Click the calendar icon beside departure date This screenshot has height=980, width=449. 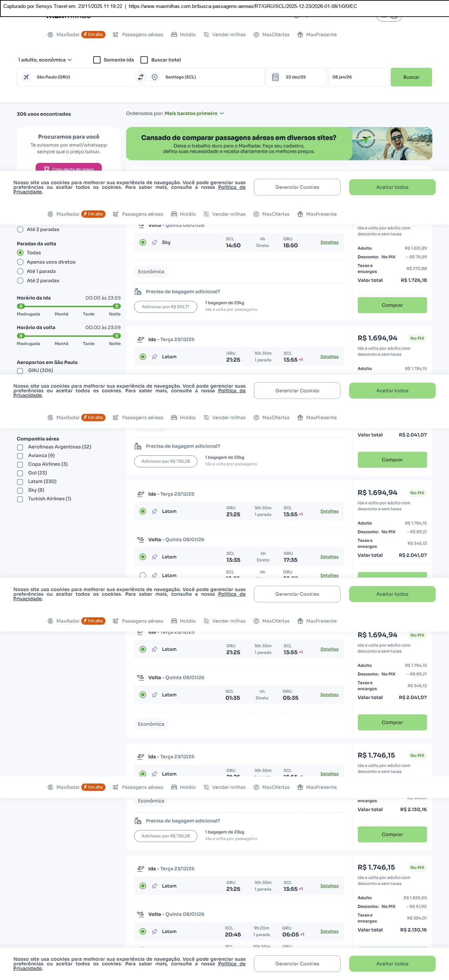click(x=275, y=77)
